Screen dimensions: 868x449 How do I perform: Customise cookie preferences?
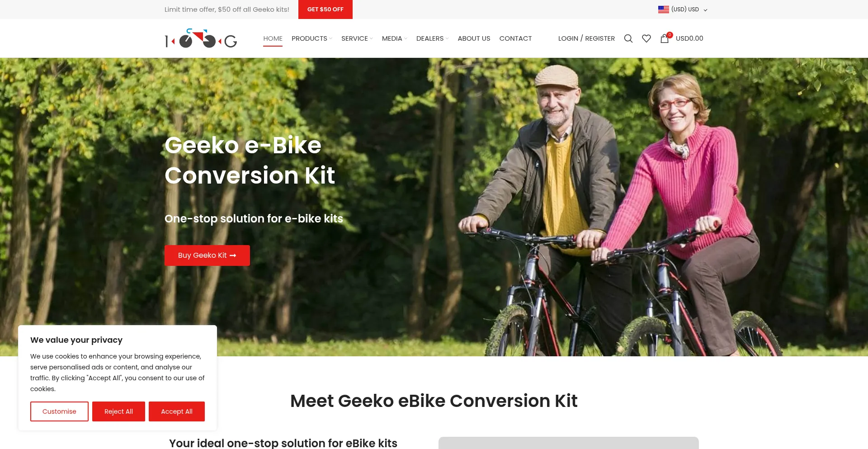tap(59, 411)
